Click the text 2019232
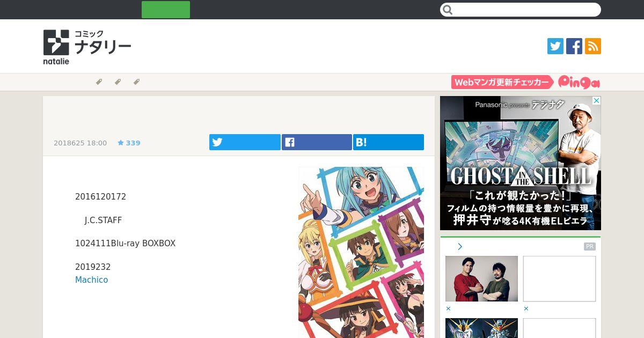 click(93, 267)
